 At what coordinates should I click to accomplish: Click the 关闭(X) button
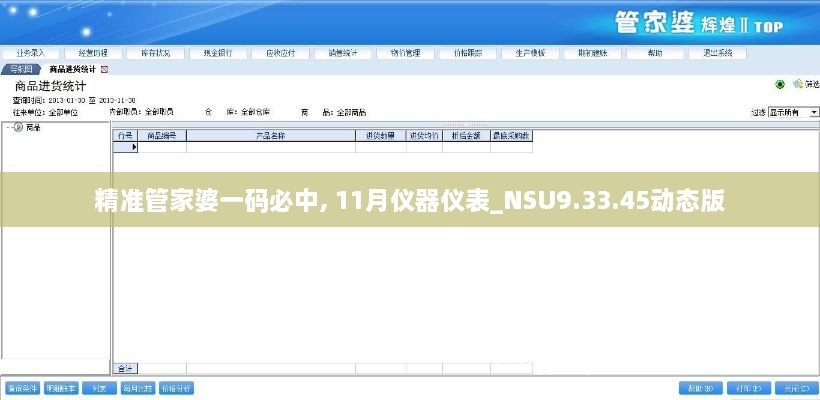click(796, 388)
